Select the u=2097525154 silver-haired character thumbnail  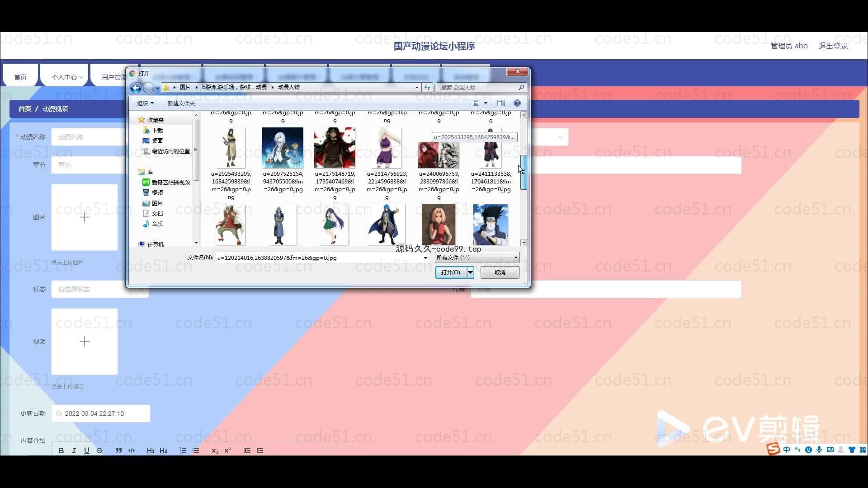coord(283,148)
